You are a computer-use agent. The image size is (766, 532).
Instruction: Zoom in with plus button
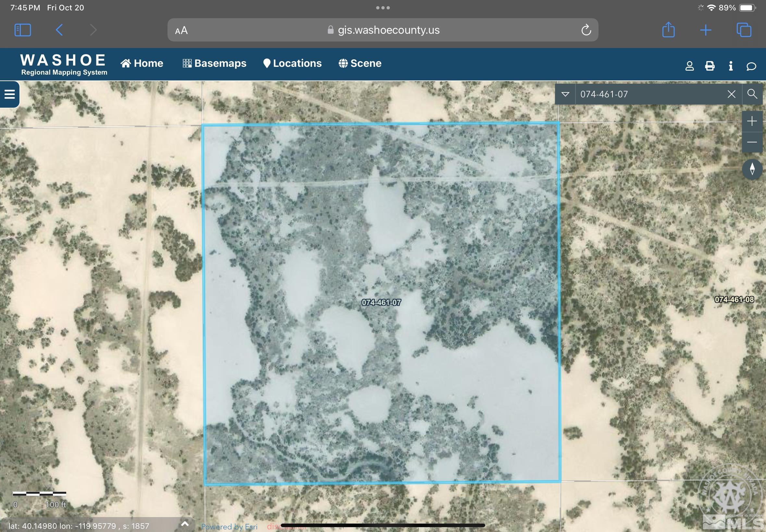coord(752,121)
